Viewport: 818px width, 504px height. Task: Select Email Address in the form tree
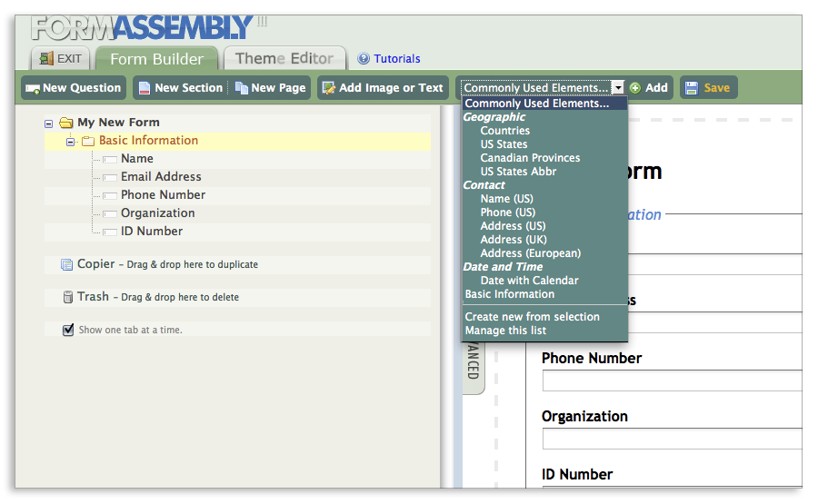tap(161, 177)
